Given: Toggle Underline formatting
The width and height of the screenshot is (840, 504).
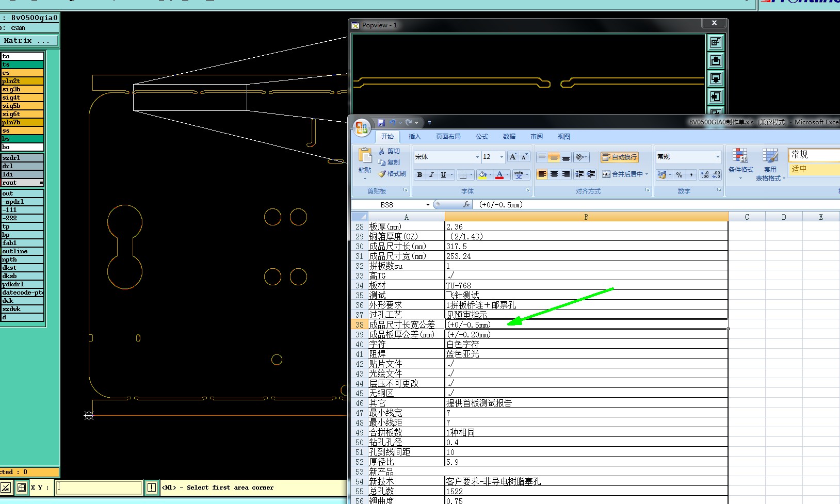Looking at the screenshot, I should coord(443,175).
